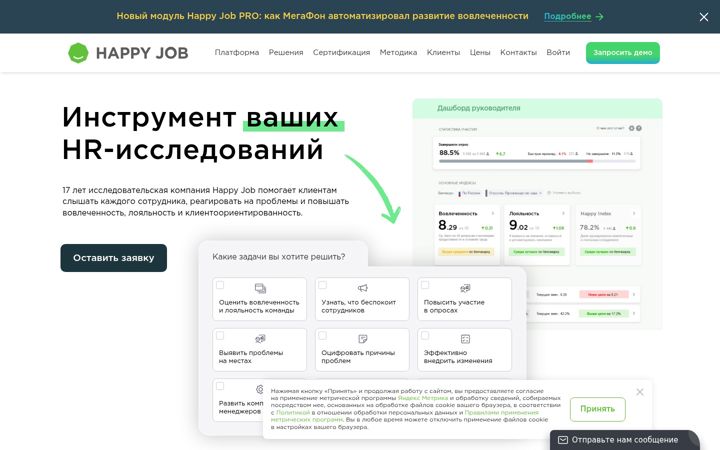Click the red badge in dashboard row
The image size is (720, 450).
point(603,294)
